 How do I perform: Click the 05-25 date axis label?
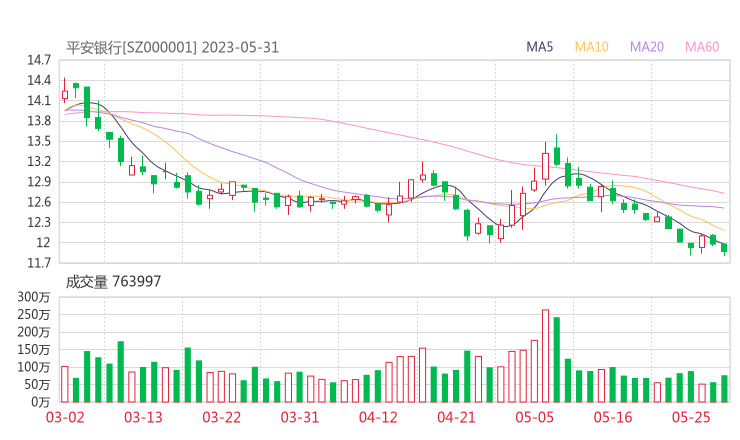pos(691,417)
